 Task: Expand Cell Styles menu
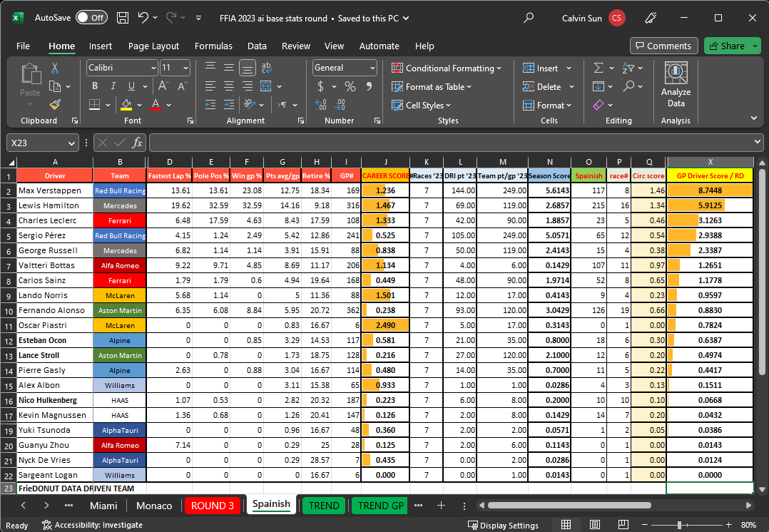point(422,105)
